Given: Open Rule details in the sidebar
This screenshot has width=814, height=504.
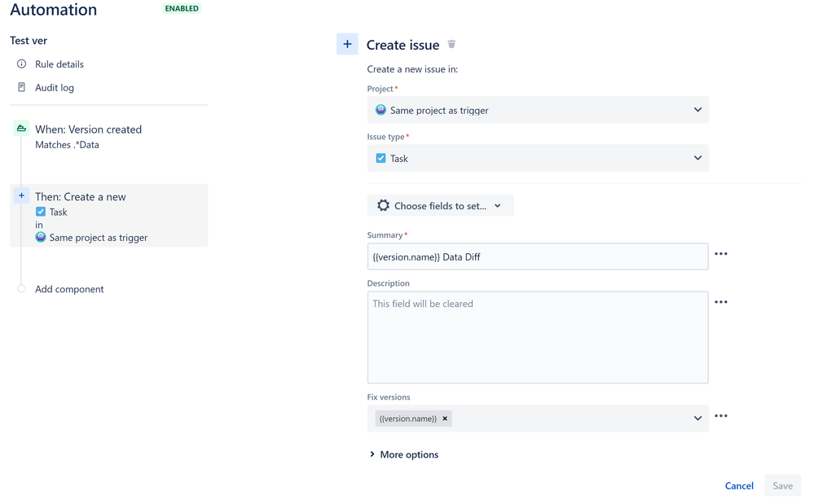Looking at the screenshot, I should coord(59,64).
